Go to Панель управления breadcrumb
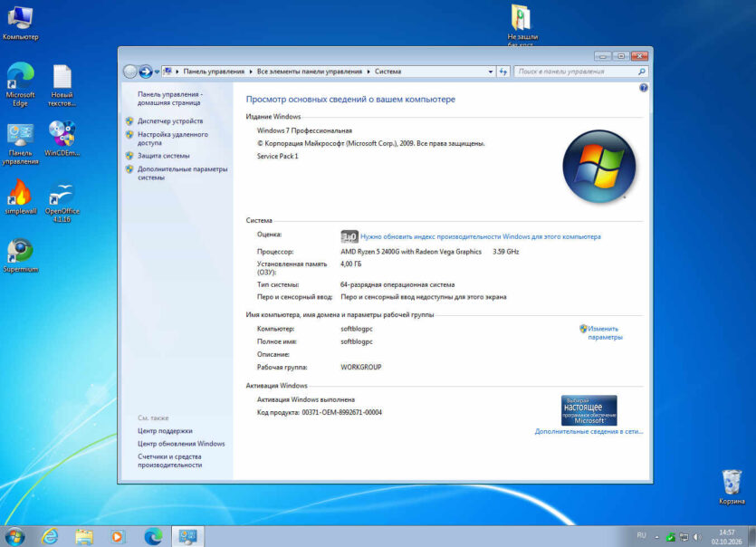The width and height of the screenshot is (756, 547). [214, 72]
